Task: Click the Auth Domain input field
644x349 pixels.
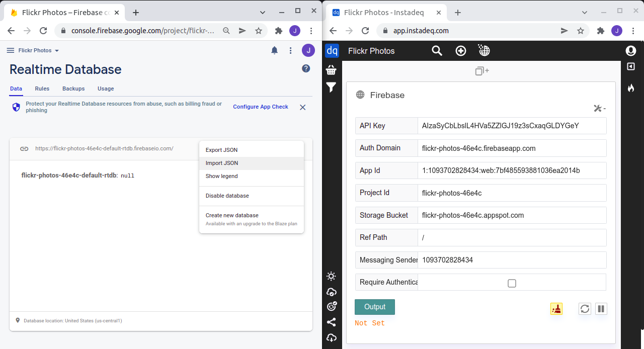Action: coord(512,148)
